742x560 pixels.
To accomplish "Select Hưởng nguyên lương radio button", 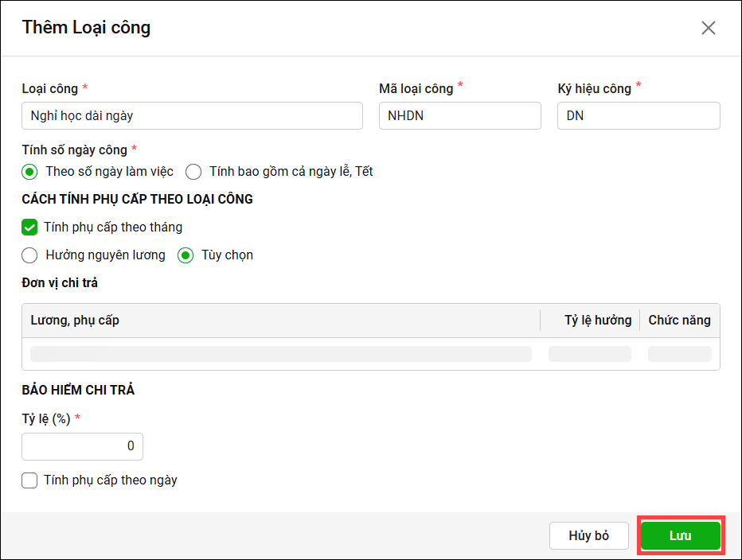I will pos(30,255).
